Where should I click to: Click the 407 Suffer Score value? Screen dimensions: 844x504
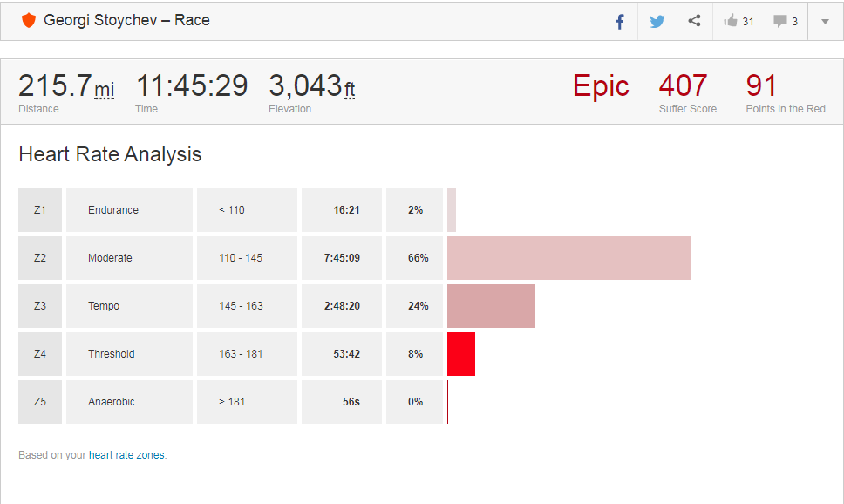point(683,86)
